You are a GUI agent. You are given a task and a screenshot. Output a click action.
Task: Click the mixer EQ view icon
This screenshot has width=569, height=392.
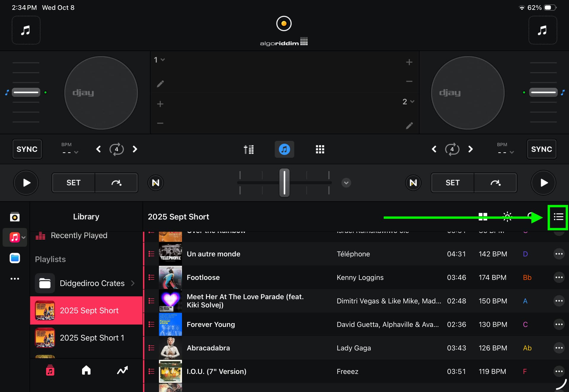249,149
